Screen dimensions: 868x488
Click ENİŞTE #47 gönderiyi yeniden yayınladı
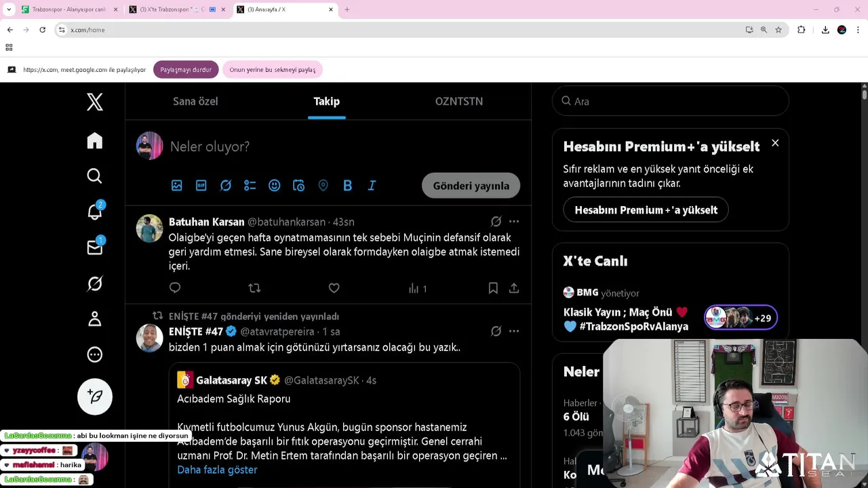pos(254,317)
